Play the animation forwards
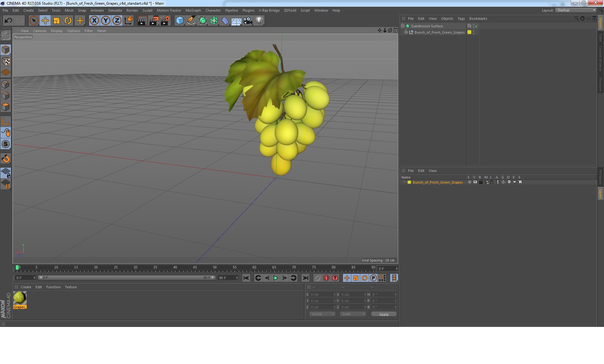 point(276,278)
